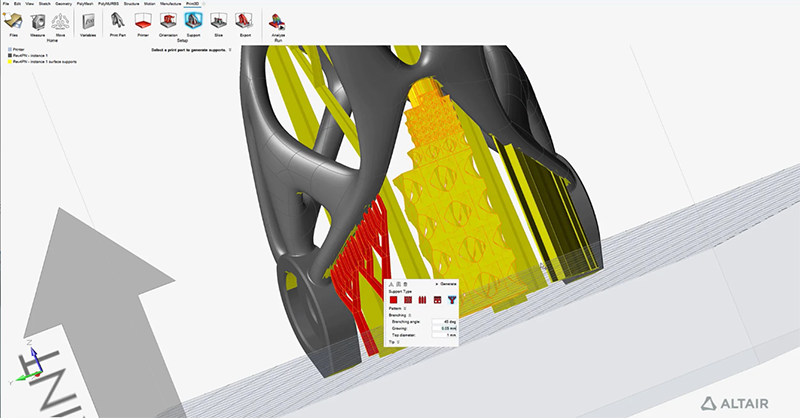The width and height of the screenshot is (800, 418).
Task: Edit the Top diameter field
Action: coord(444,335)
